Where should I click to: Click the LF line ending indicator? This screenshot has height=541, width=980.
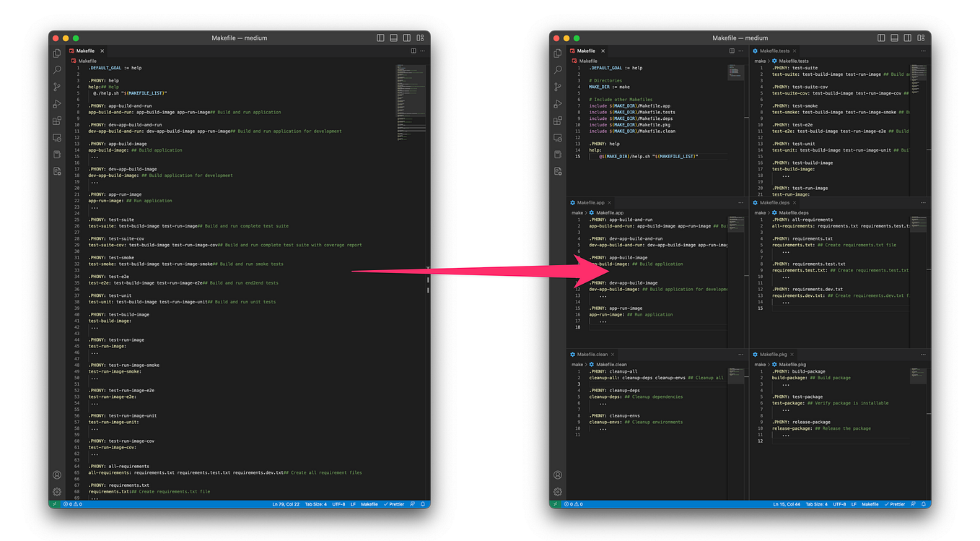tap(353, 504)
